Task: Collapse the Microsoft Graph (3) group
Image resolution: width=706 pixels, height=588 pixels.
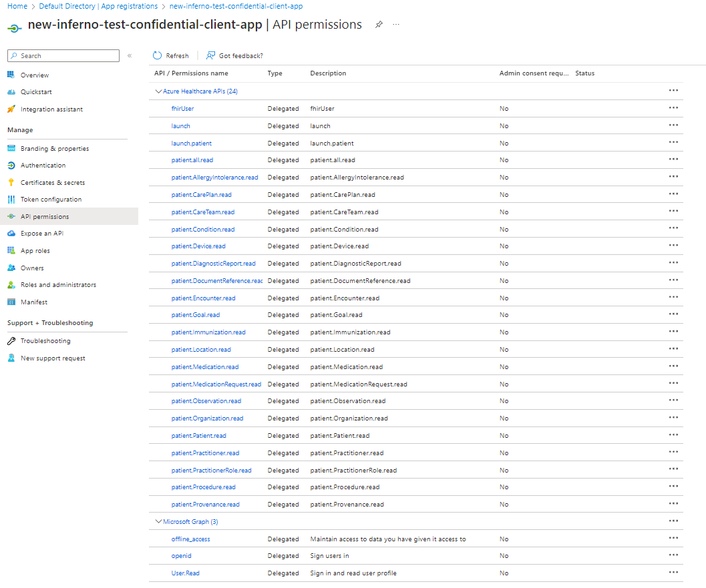Action: coord(158,521)
